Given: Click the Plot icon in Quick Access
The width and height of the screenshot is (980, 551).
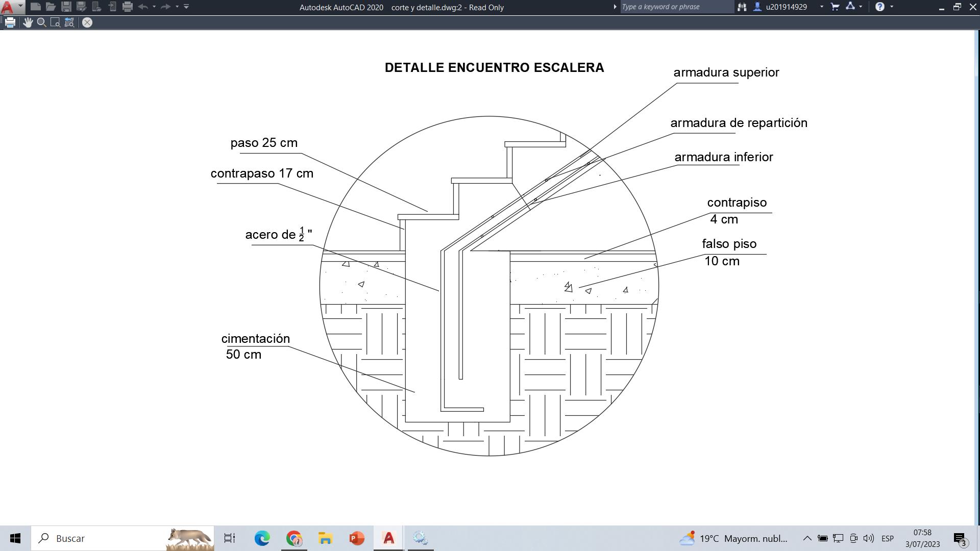Looking at the screenshot, I should (x=128, y=7).
